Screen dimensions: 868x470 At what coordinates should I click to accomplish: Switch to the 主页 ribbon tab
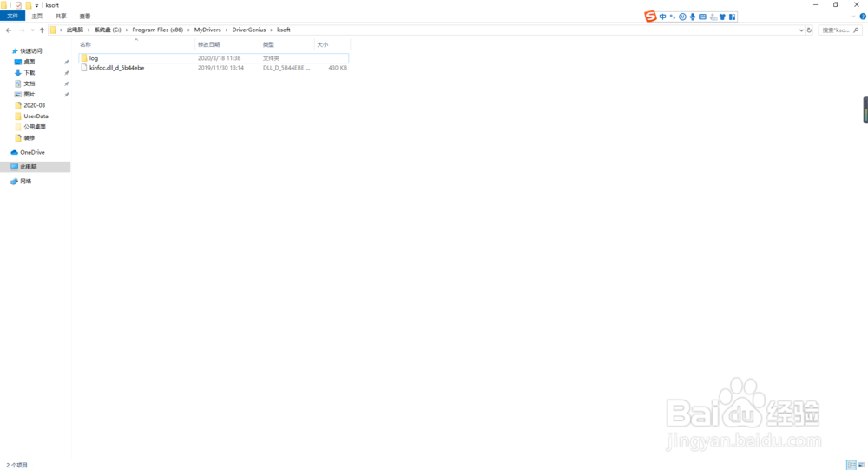pyautogui.click(x=37, y=17)
